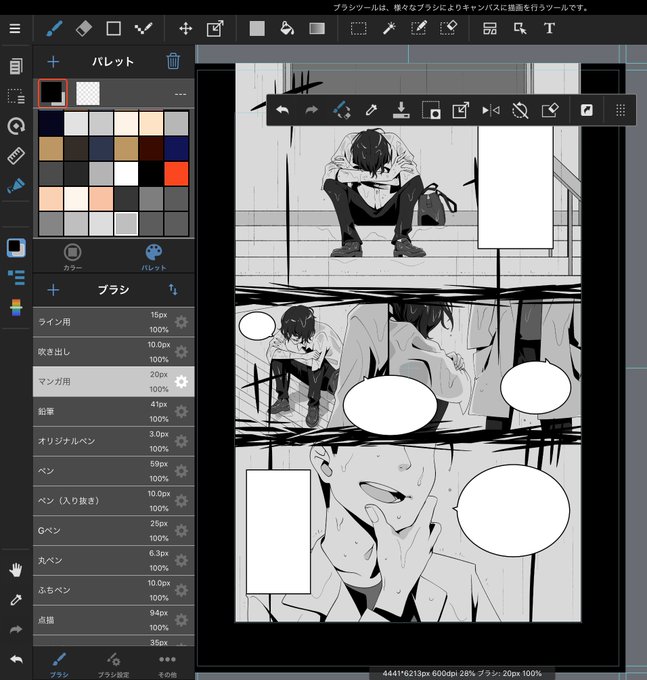This screenshot has height=680, width=647.
Task: Click the eyedropper in floating toolbar
Action: [371, 110]
